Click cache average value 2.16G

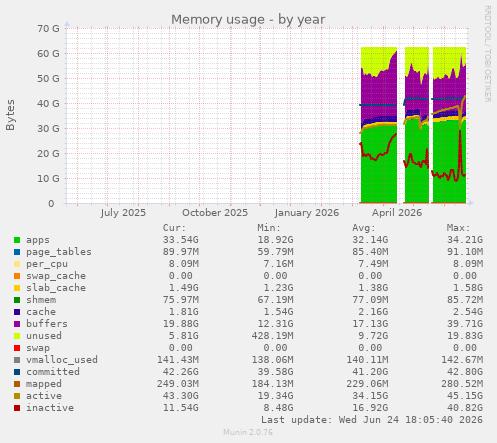[373, 312]
